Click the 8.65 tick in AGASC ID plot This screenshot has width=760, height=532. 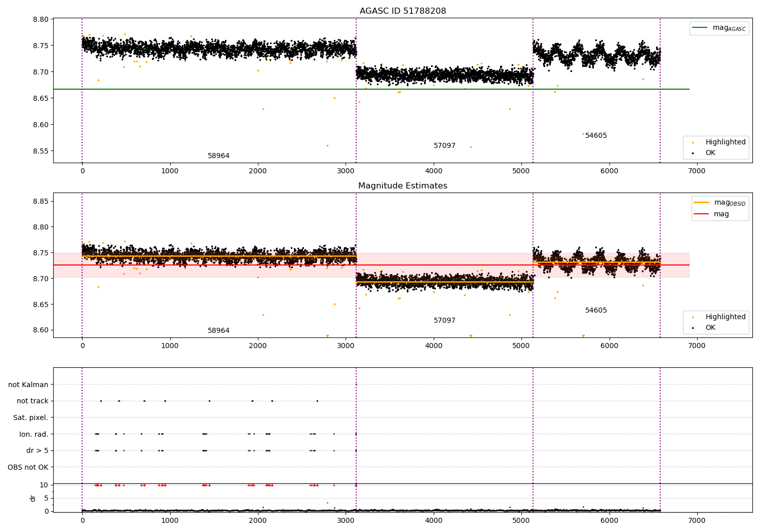click(41, 98)
